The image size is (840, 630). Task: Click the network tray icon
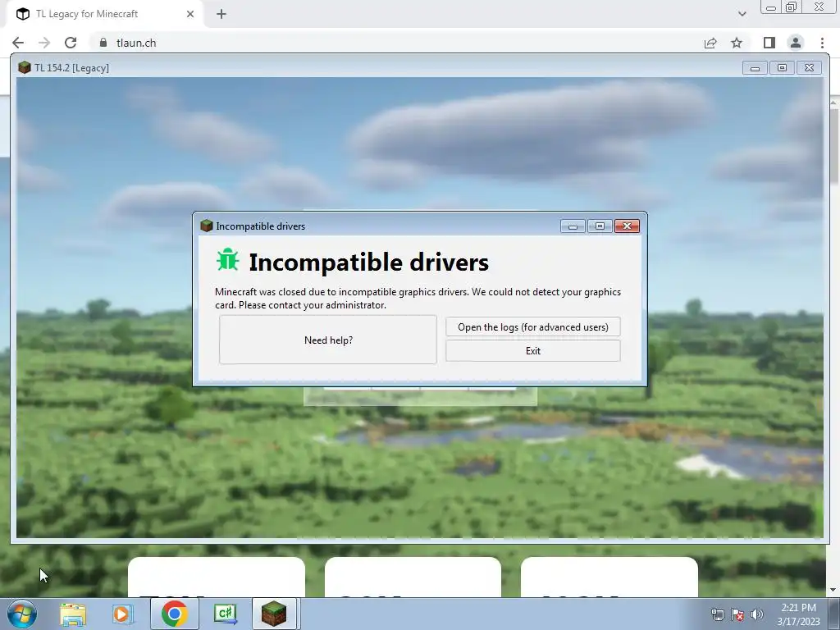click(717, 615)
